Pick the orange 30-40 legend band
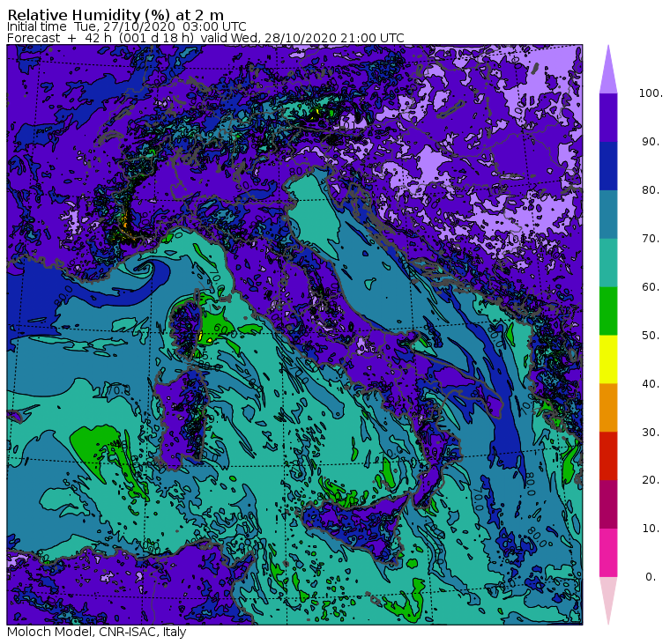This screenshot has height=644, width=670. pyautogui.click(x=608, y=407)
